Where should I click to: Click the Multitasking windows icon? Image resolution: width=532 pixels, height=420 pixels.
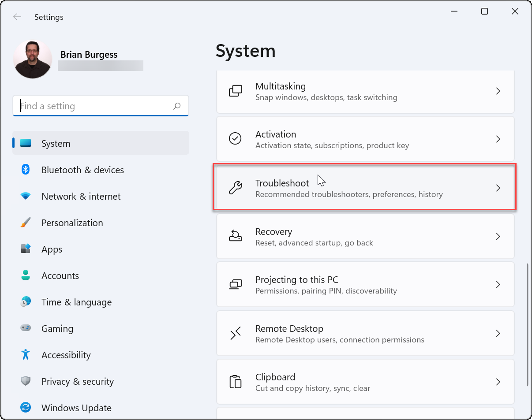[236, 91]
